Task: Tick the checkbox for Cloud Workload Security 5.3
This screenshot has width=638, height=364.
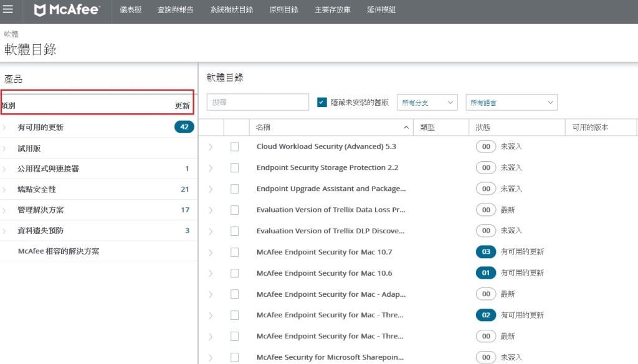Action: (235, 147)
